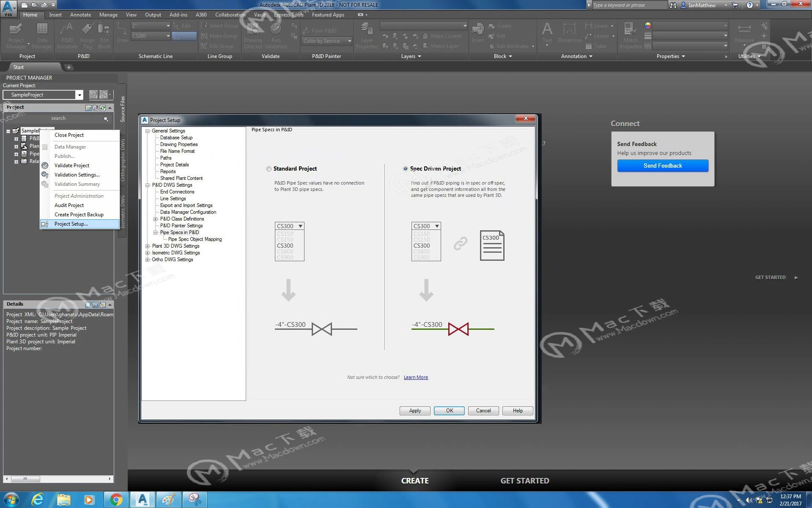Open the AutoCAD application menu button
The height and width of the screenshot is (508, 812).
click(8, 8)
